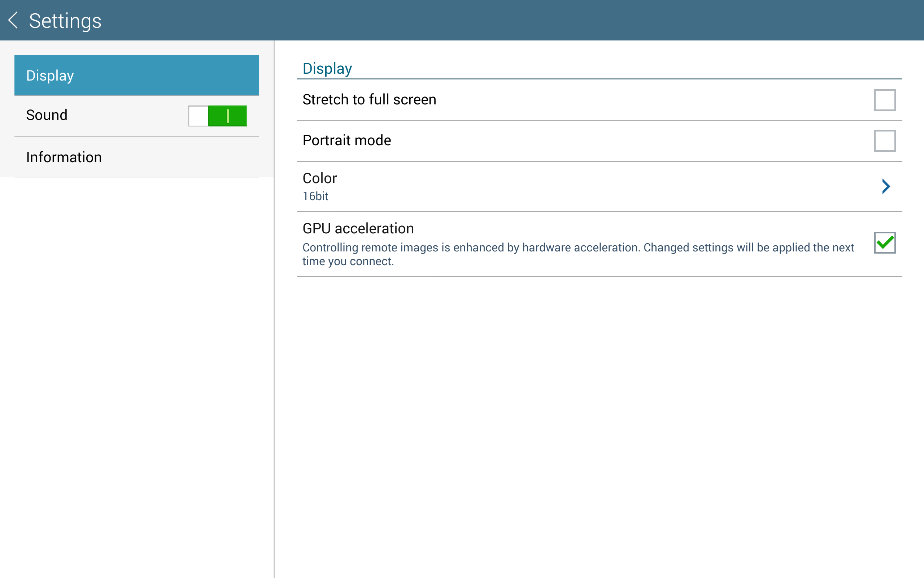Click the GPU hardware acceleration description text
Viewport: 924px width, 578px height.
pos(578,254)
